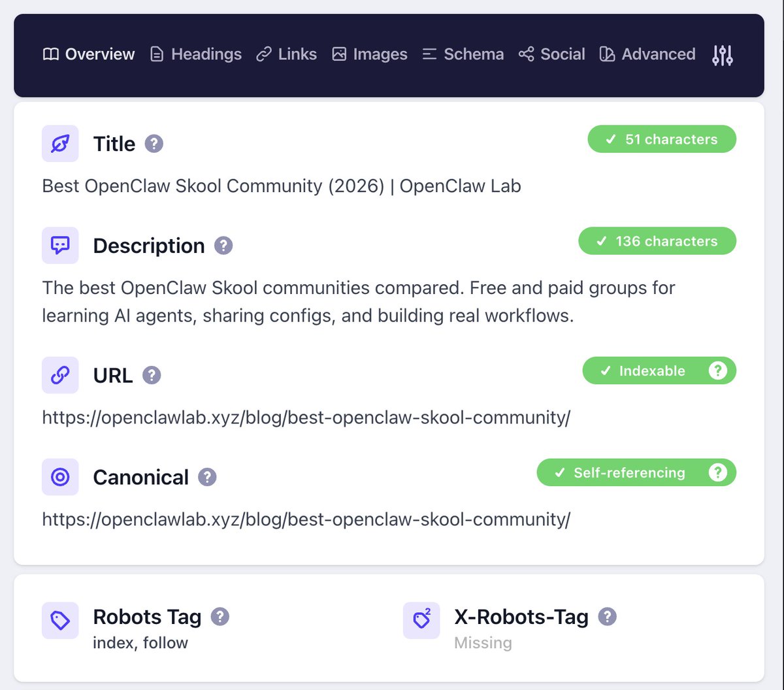Click the 'Missing' X-Robots-Tag value
The image size is (784, 690).
pos(483,643)
